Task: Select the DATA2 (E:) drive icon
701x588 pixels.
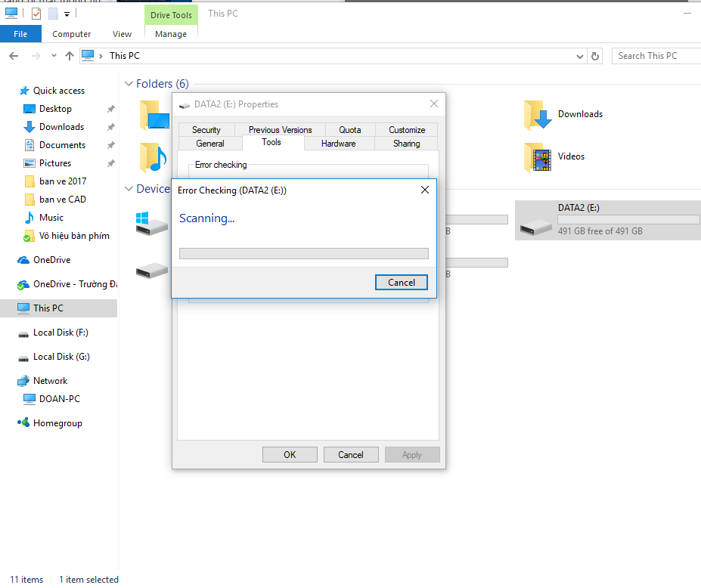Action: (x=536, y=227)
